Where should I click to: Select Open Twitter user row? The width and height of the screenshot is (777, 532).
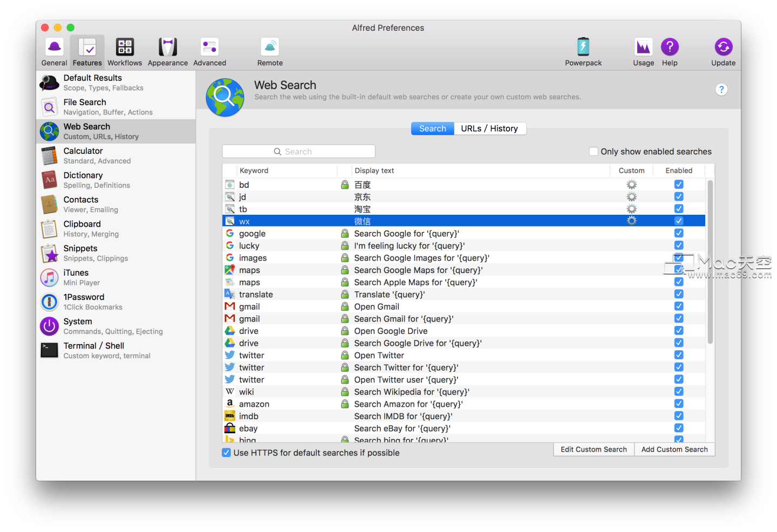tap(464, 379)
